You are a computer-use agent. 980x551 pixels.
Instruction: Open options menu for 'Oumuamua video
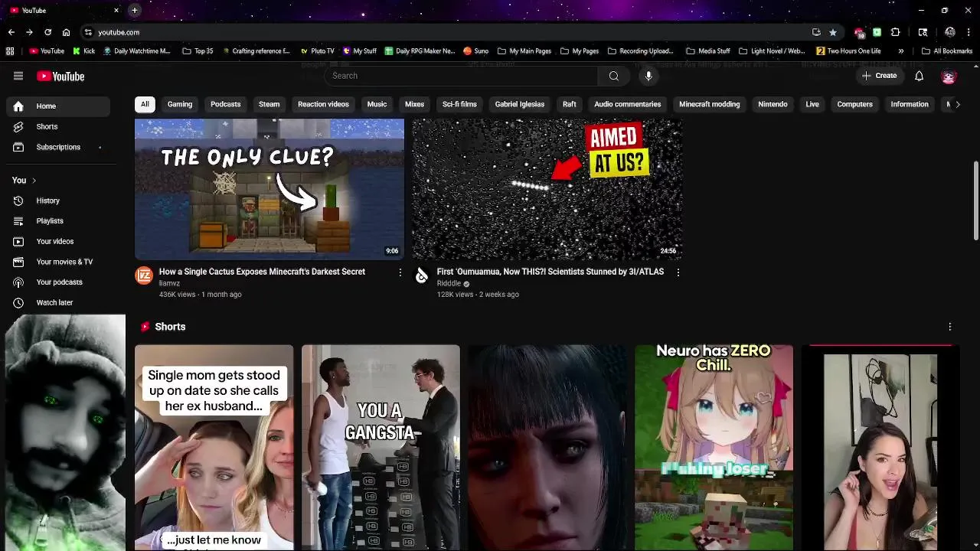coord(678,272)
